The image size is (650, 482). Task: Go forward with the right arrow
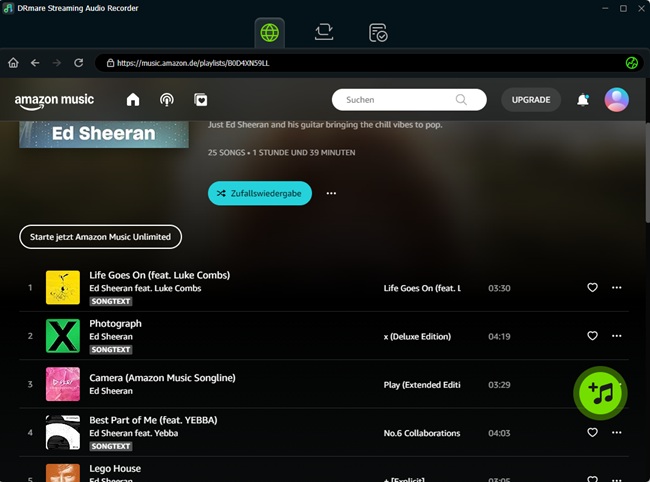tap(57, 63)
